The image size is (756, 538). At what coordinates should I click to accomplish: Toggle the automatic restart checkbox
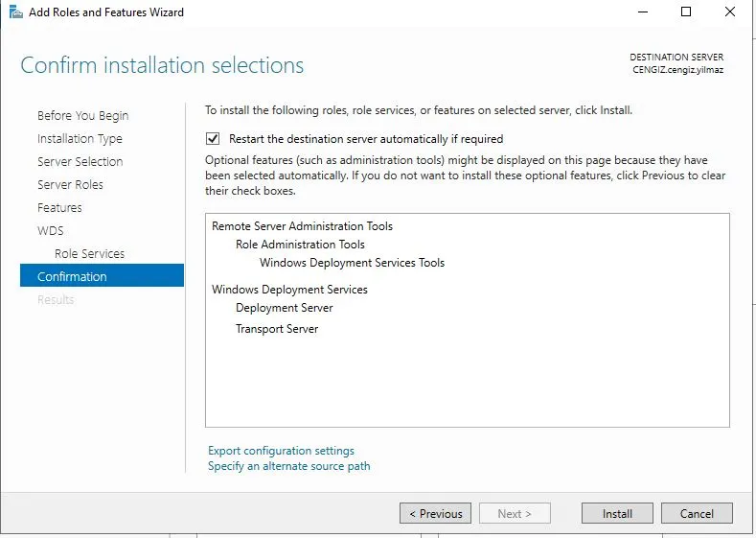tap(213, 139)
